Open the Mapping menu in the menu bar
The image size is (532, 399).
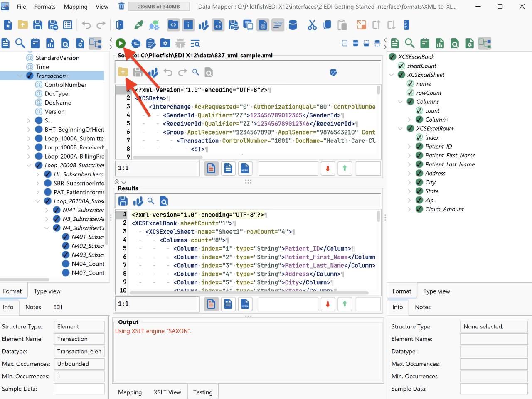76,7
